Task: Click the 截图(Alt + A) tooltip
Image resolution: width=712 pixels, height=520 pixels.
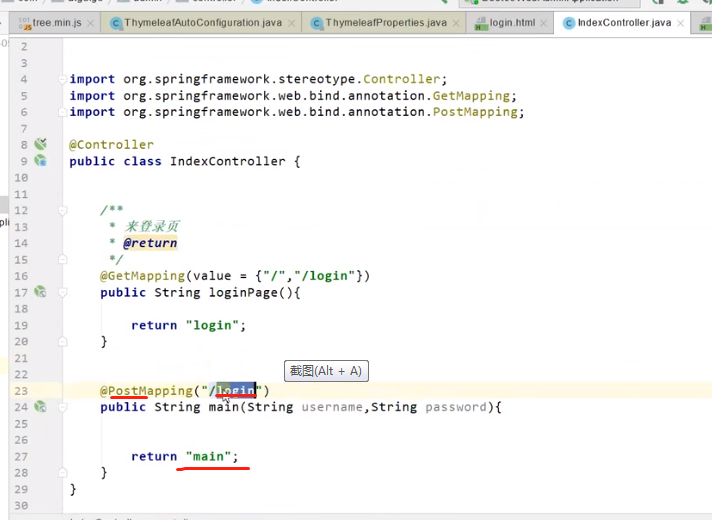Action: pos(325,371)
